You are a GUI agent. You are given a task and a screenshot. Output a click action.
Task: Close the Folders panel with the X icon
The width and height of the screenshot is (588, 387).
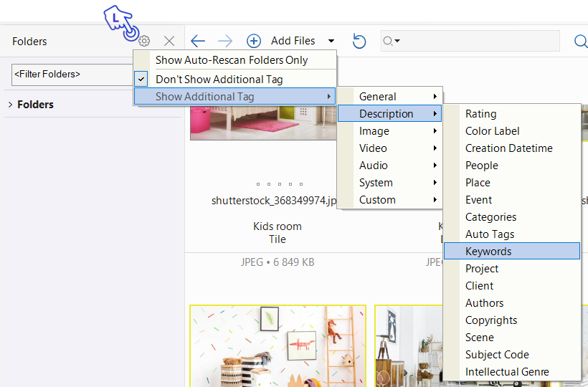pyautogui.click(x=169, y=42)
